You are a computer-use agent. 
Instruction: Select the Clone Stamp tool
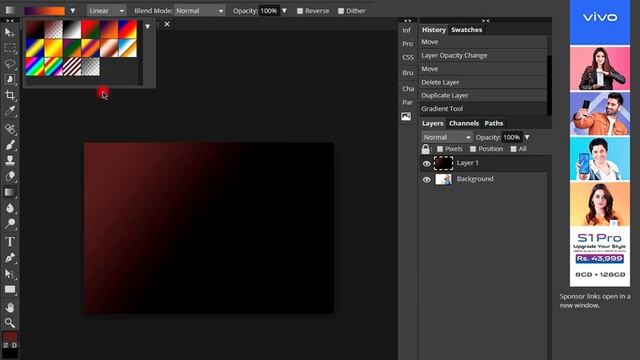tap(9, 160)
